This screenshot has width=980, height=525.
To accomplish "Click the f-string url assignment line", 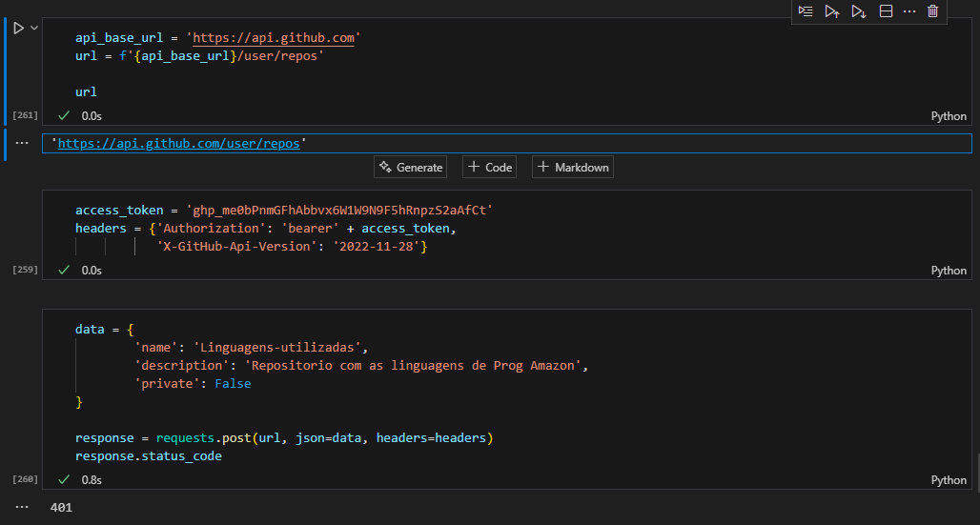I will tap(200, 56).
